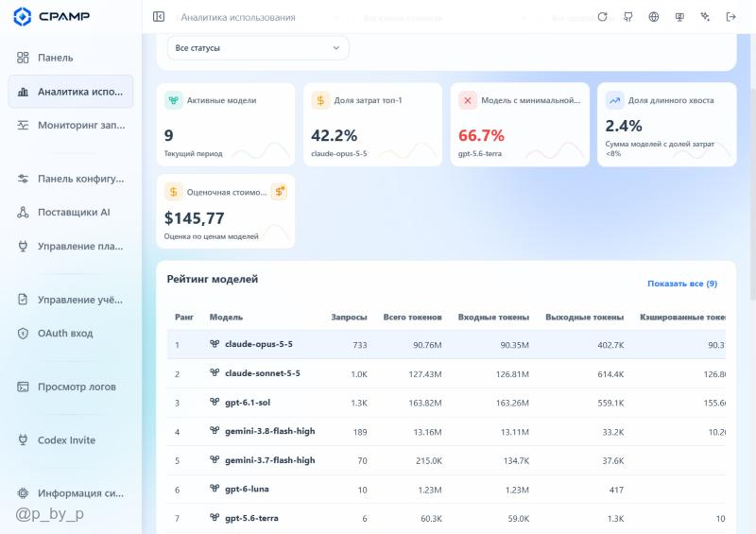Collapse the sidebar with the panel toggle icon
This screenshot has width=756, height=534.
click(x=159, y=17)
